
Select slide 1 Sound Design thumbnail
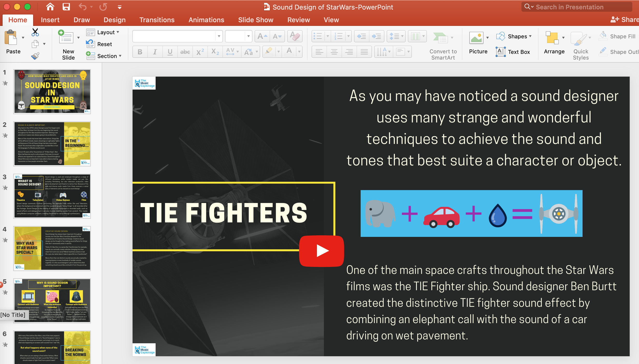tap(52, 91)
